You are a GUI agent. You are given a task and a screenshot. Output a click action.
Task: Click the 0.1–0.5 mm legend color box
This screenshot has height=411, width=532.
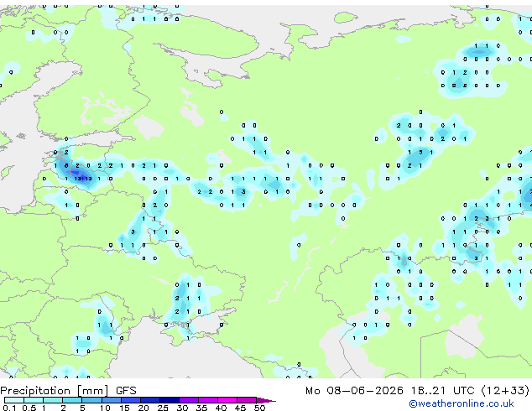click(14, 400)
